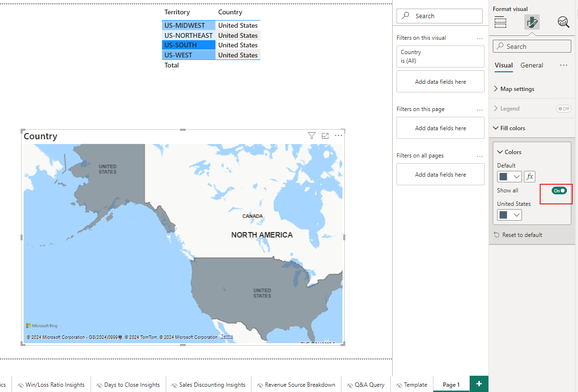This screenshot has width=578, height=392.
Task: Click the Country title of map visual
Action: pyautogui.click(x=41, y=136)
